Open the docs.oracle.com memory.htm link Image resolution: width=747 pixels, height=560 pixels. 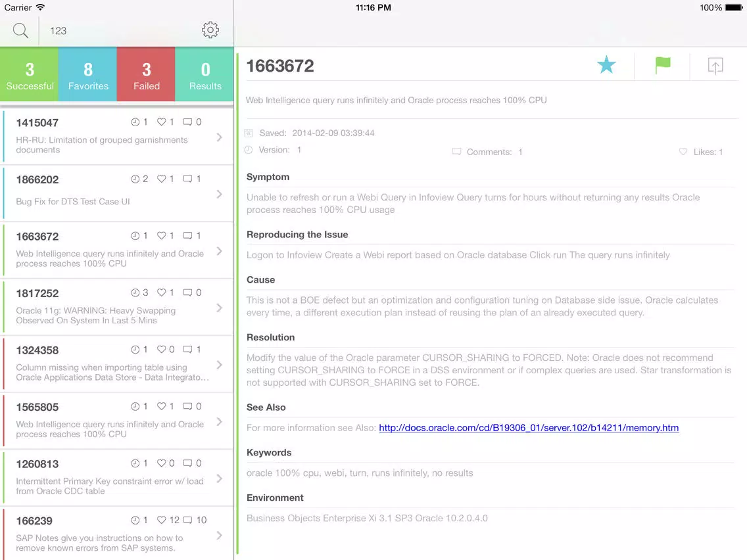click(x=529, y=428)
